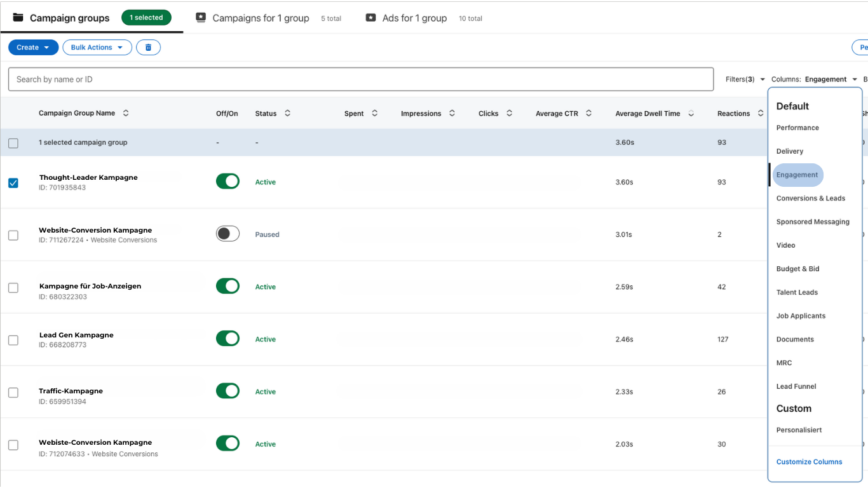
Task: Open the Filters(3) dropdown
Action: point(745,79)
